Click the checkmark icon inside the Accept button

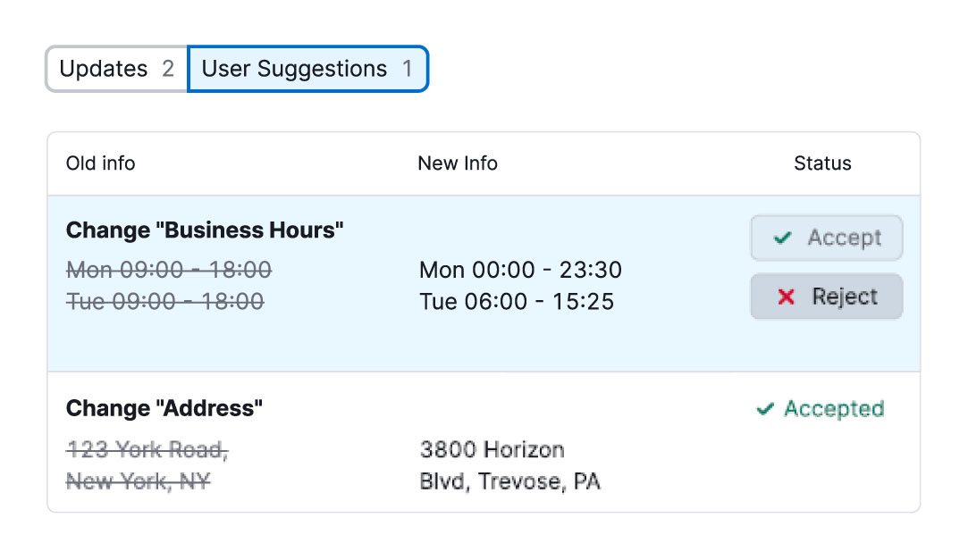783,238
